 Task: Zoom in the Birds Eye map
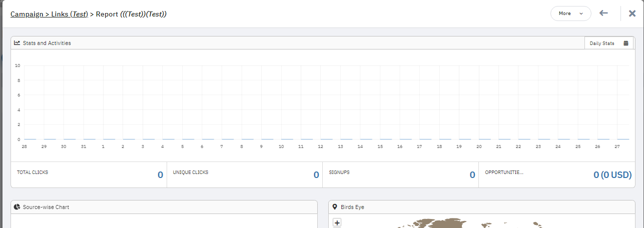point(337,222)
